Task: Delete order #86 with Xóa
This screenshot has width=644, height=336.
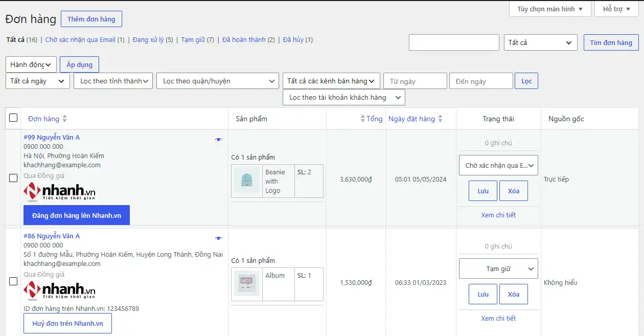Action: tap(514, 294)
